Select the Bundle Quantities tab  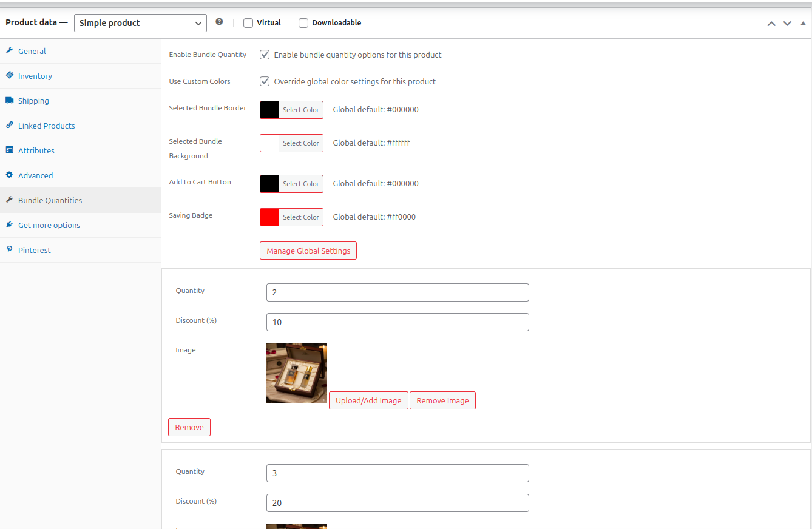(x=50, y=200)
